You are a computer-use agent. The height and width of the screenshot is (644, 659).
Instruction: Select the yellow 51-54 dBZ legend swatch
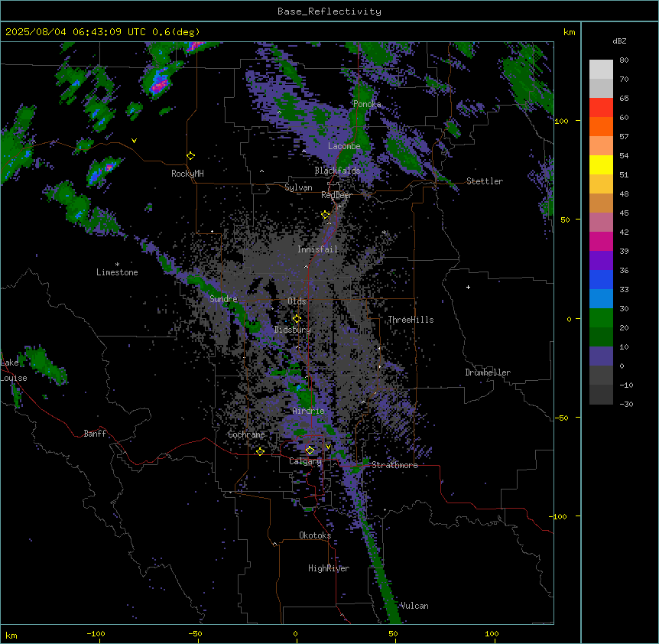(x=601, y=165)
